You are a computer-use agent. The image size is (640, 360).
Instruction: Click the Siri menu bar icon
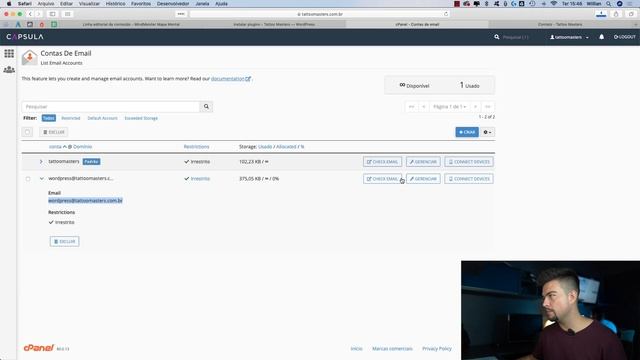[620, 4]
